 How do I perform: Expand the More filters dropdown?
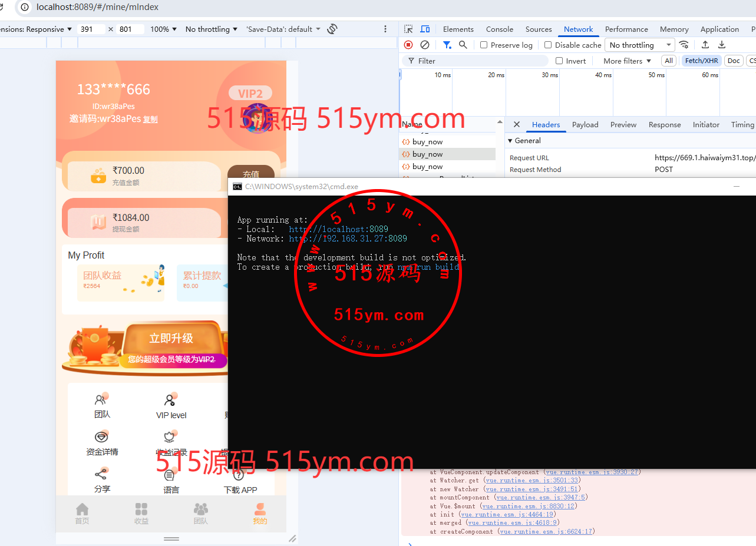627,61
